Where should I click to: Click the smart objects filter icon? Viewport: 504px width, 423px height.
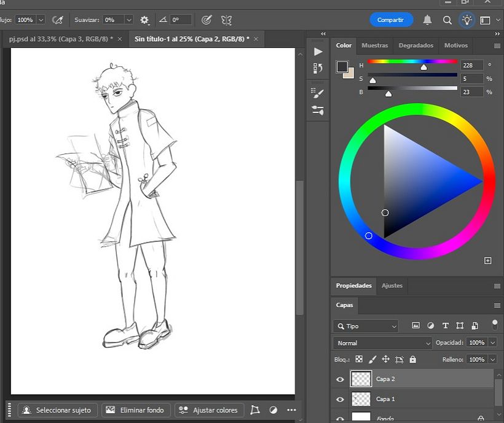pyautogui.click(x=474, y=325)
